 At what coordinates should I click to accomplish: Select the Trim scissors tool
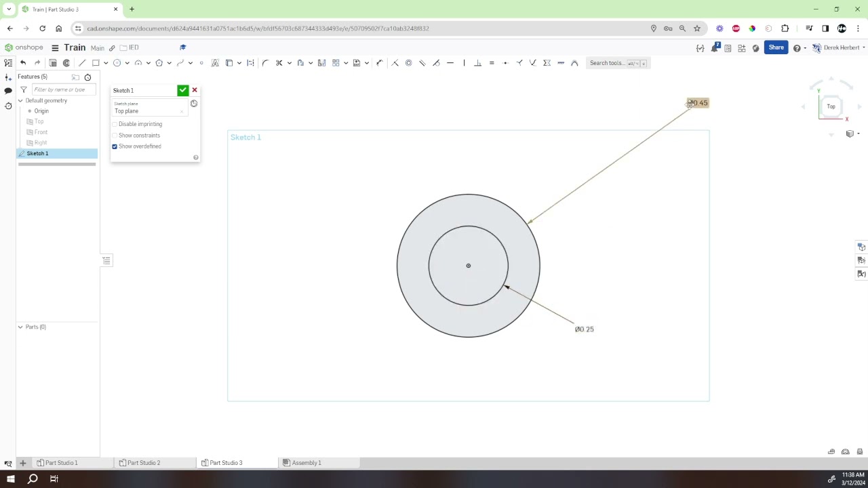pos(279,63)
